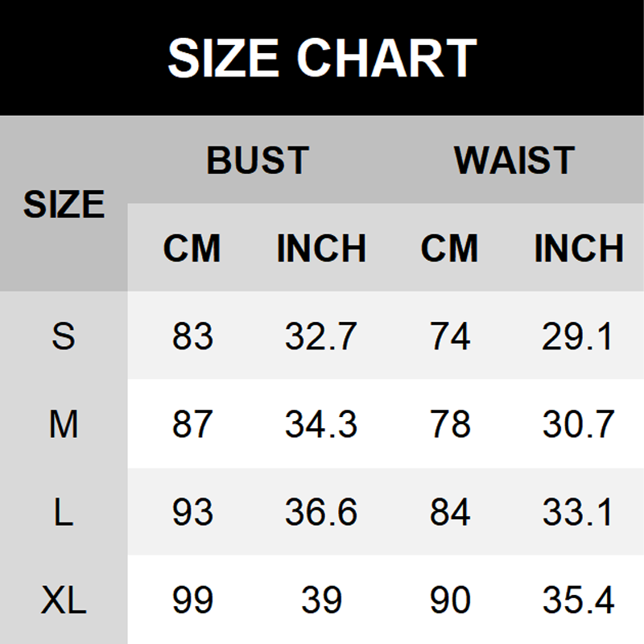Select the S size row label
644x644 pixels.
click(x=64, y=336)
